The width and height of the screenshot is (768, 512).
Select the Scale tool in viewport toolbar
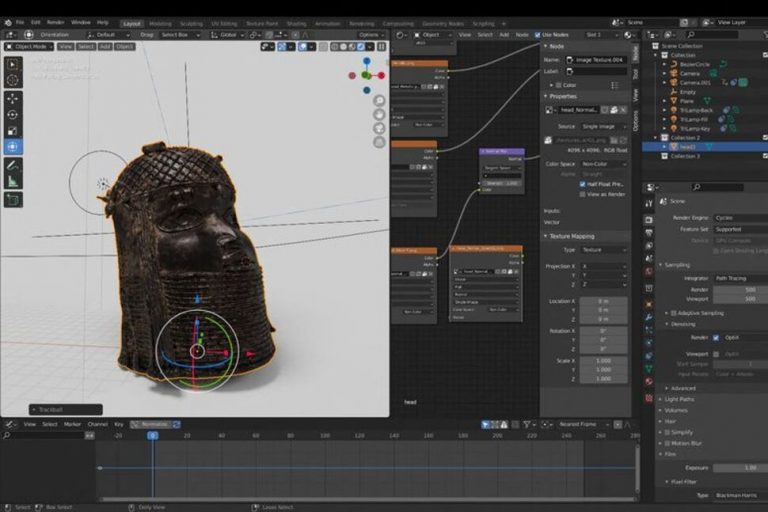click(x=13, y=131)
